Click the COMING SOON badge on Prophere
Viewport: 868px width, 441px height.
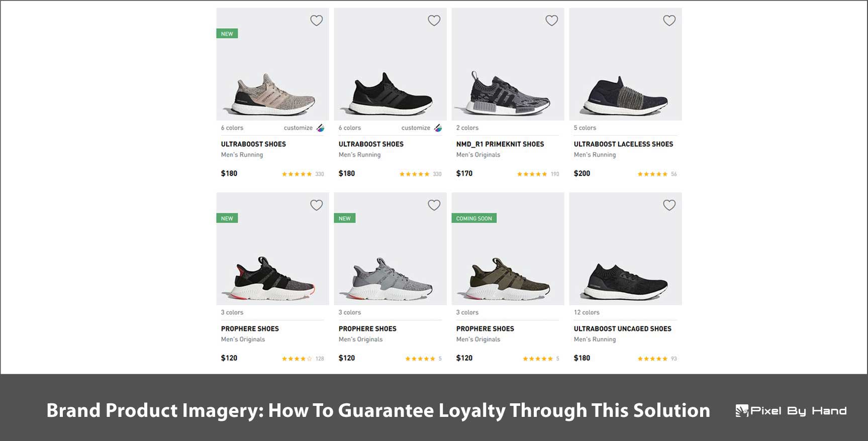coord(474,218)
